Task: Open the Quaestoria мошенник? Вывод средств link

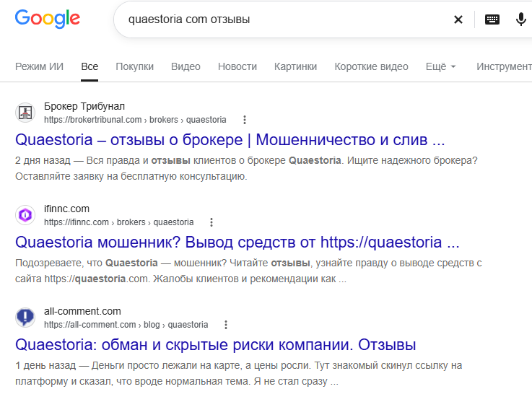Action: [237, 242]
